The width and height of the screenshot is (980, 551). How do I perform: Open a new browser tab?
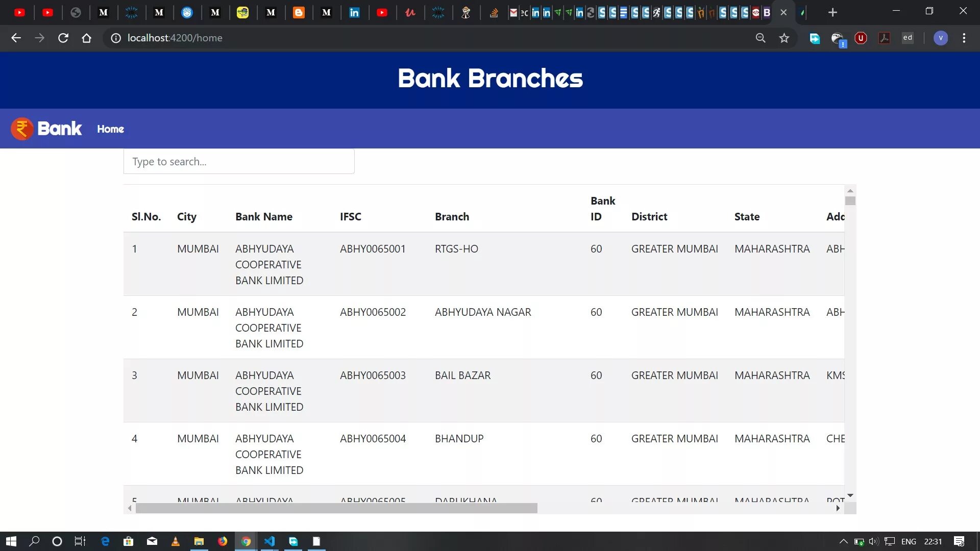point(832,12)
